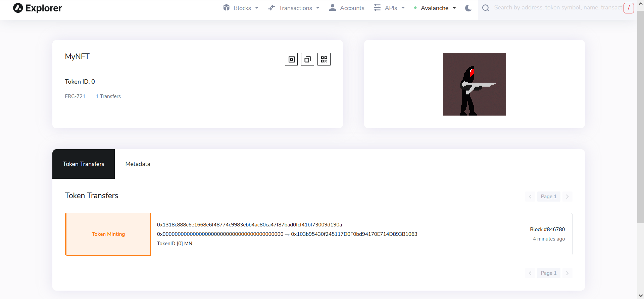Show the QR code for MyNFT
The image size is (644, 299).
(x=324, y=59)
